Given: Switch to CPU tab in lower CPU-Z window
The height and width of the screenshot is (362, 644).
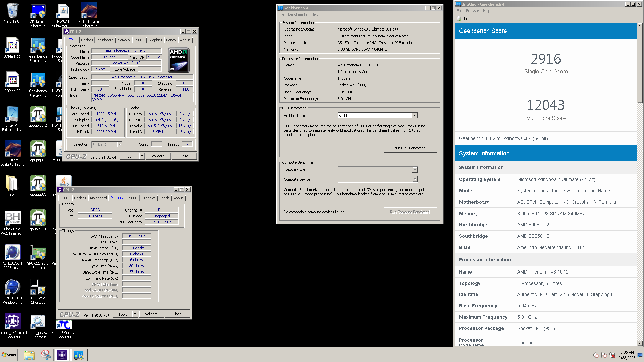Looking at the screenshot, I should coord(65,198).
